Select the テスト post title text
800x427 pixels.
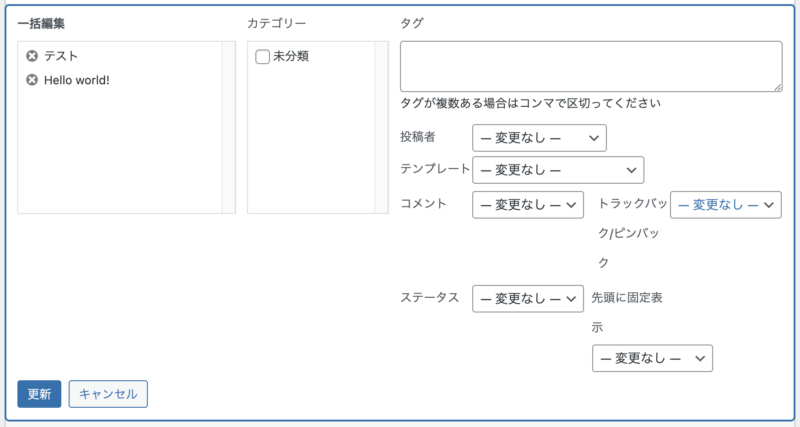point(61,56)
